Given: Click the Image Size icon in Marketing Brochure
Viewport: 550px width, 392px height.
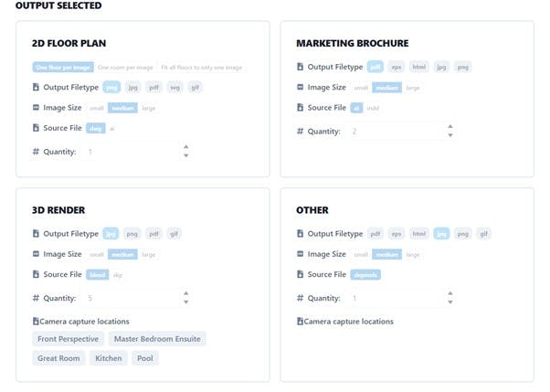Looking at the screenshot, I should 300,87.
